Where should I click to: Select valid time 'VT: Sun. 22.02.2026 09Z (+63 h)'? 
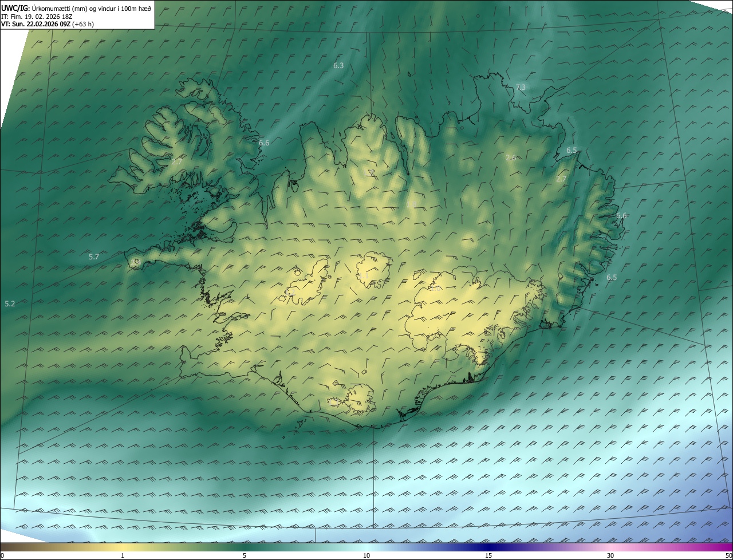tap(48, 24)
